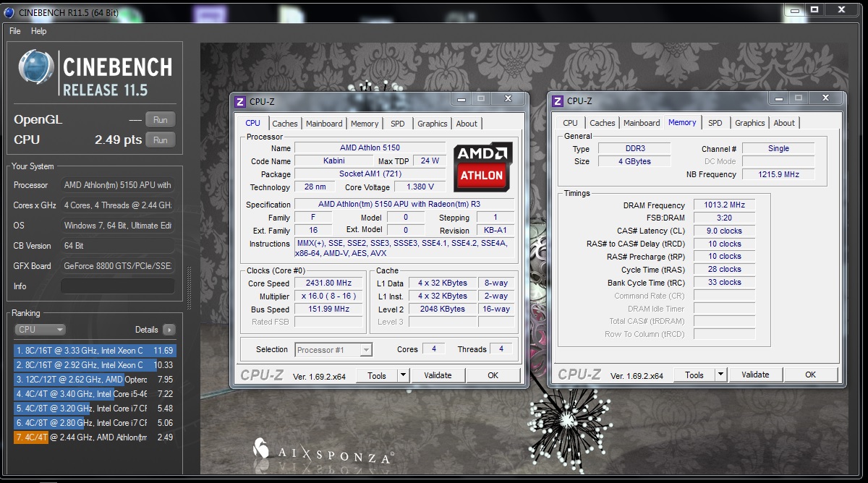This screenshot has height=483, width=868.
Task: Click the DRAM Frequency value 1013.2 MHz
Action: (x=724, y=205)
